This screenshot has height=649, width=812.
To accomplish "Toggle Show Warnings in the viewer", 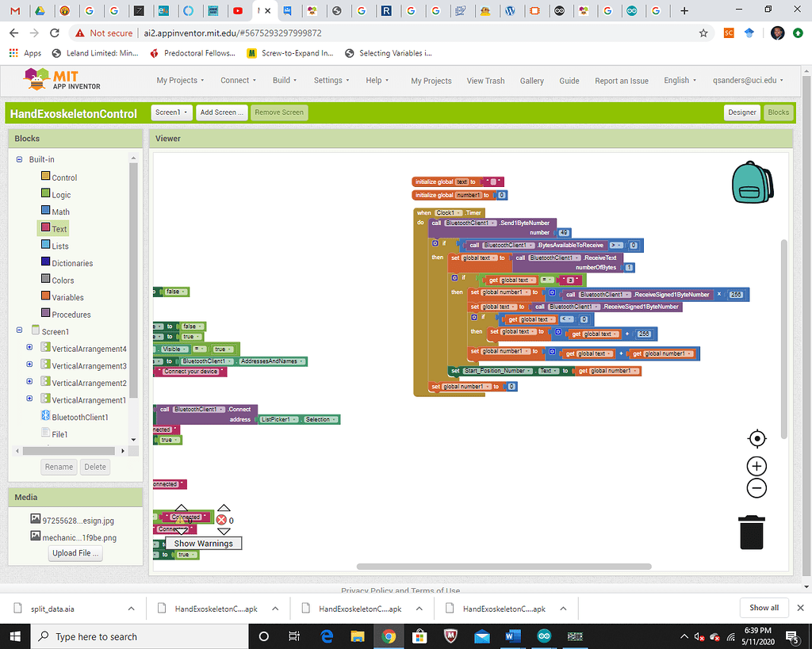I will (203, 543).
